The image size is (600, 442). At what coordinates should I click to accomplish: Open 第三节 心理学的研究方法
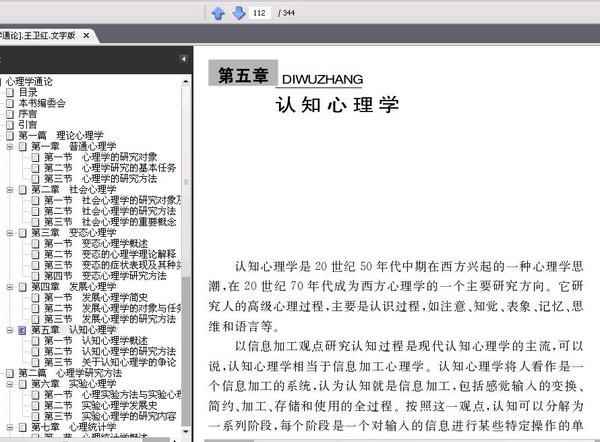tap(101, 178)
